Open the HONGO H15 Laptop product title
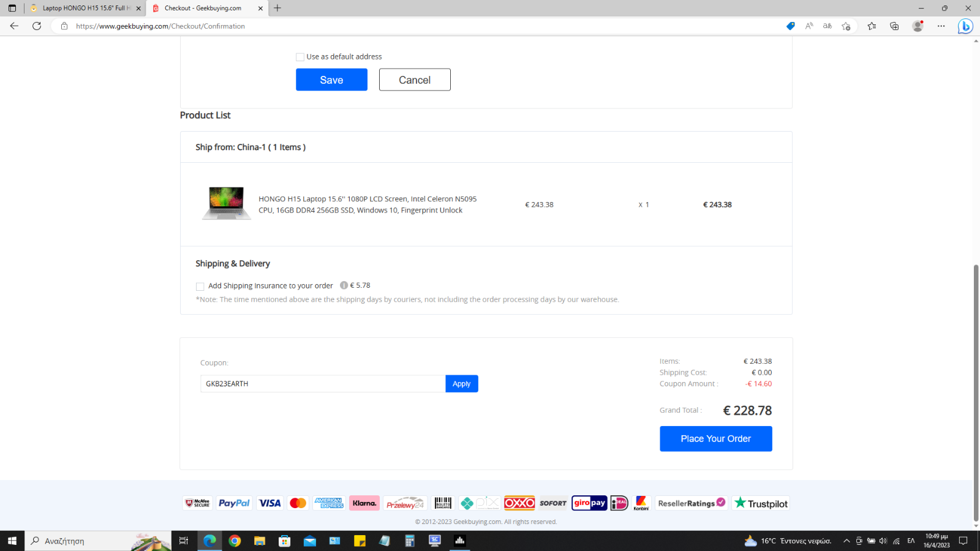The width and height of the screenshot is (980, 551). click(367, 204)
